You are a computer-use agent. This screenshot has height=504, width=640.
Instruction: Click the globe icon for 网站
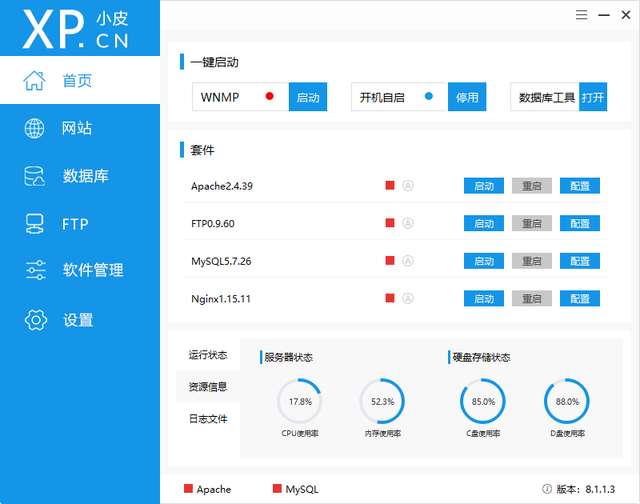pos(34,129)
